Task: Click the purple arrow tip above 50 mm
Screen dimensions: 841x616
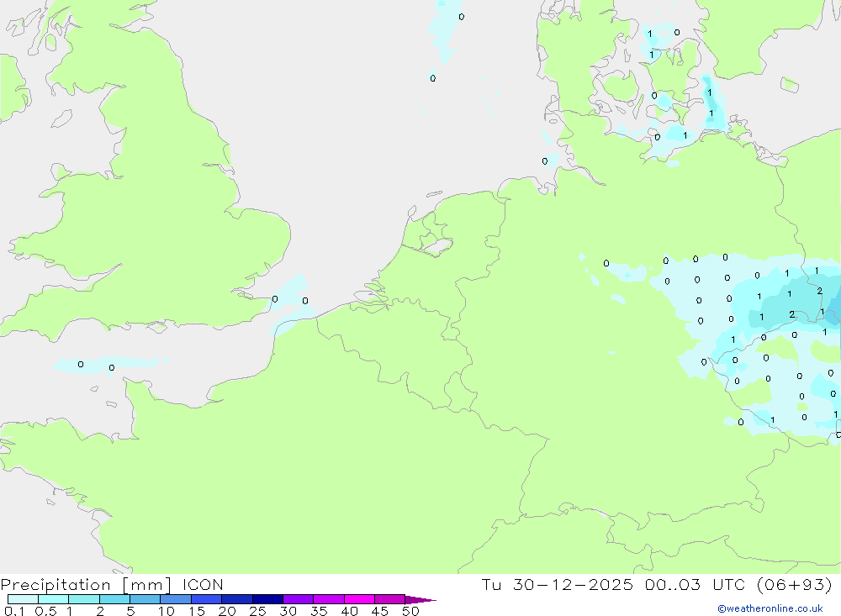Action: coord(420,600)
